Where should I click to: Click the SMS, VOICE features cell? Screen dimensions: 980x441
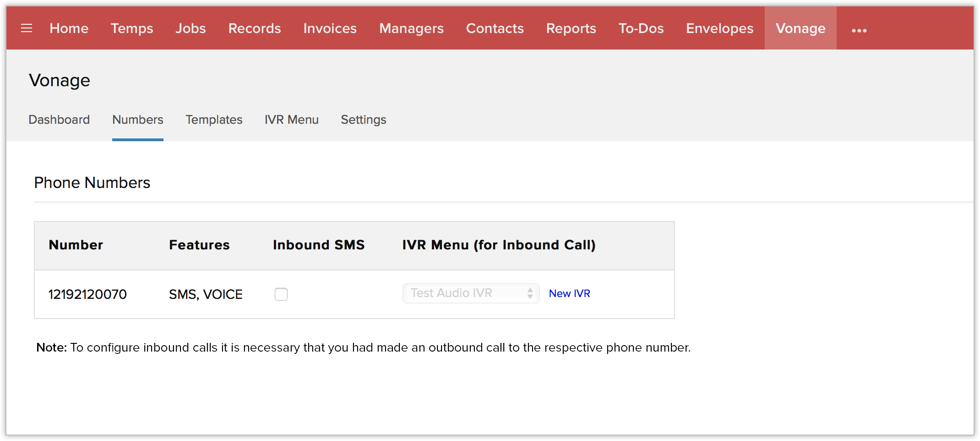206,294
